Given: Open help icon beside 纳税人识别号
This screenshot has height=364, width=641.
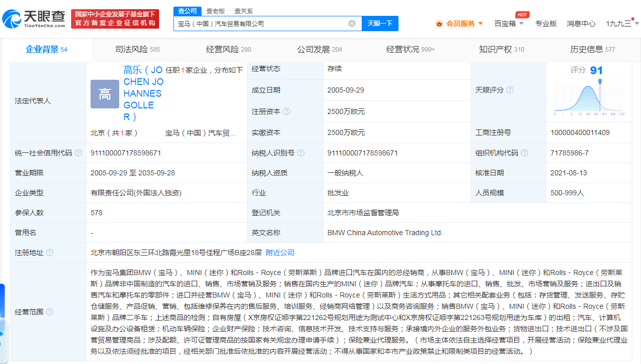Looking at the screenshot, I should click(301, 153).
